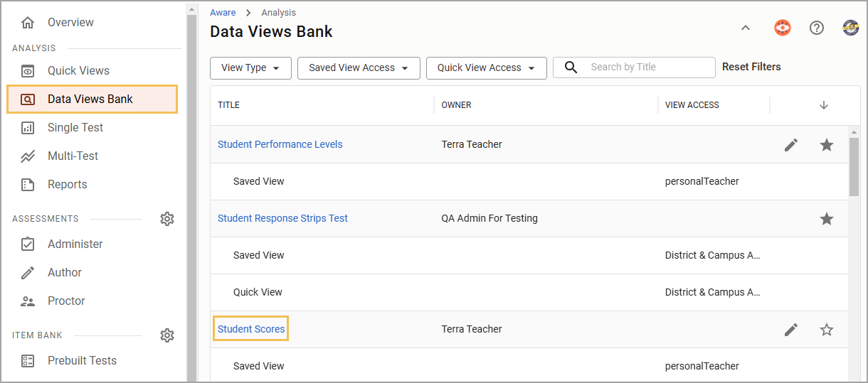Viewport: 868px width, 383px height.
Task: Click personalTeacher under Student Scores
Action: 702,366
